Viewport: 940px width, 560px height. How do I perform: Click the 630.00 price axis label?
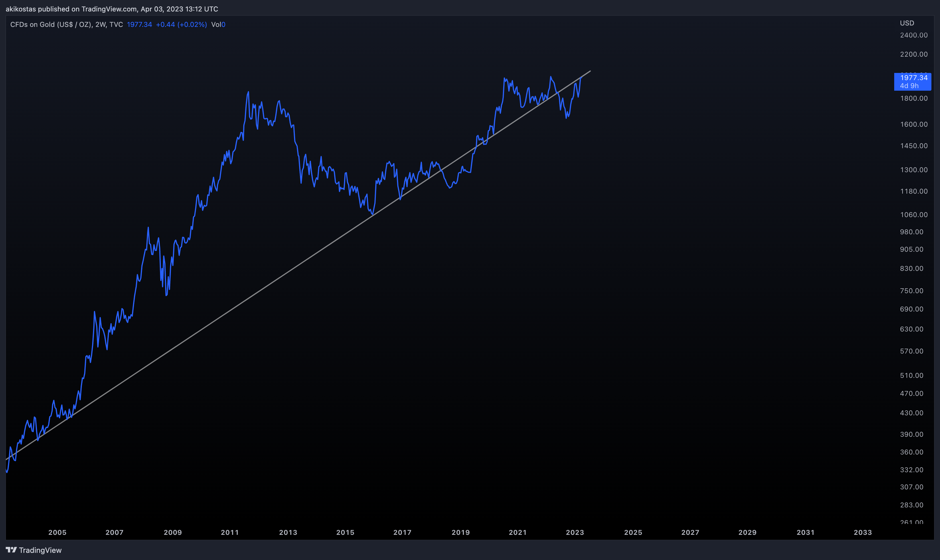point(911,329)
